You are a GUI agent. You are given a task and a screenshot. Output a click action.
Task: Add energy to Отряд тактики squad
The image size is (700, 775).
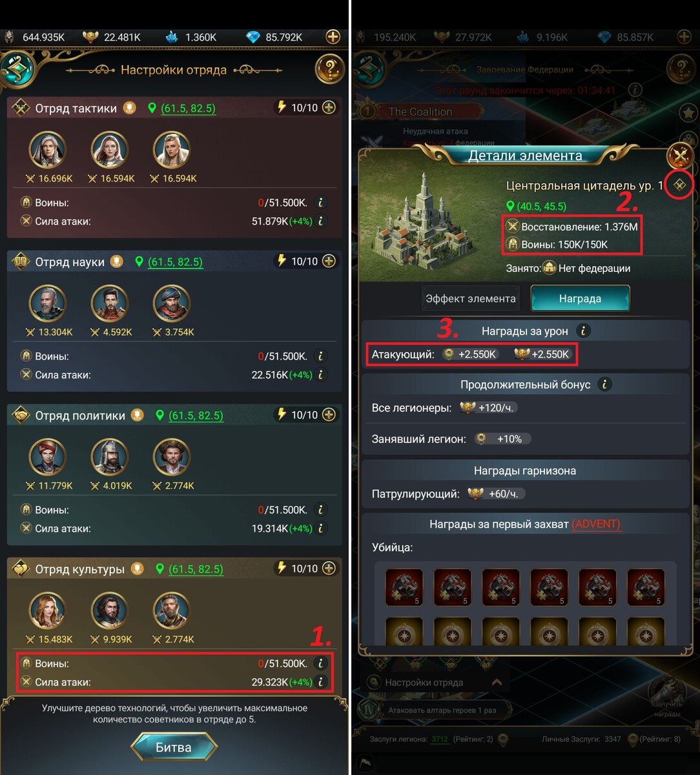point(329,108)
